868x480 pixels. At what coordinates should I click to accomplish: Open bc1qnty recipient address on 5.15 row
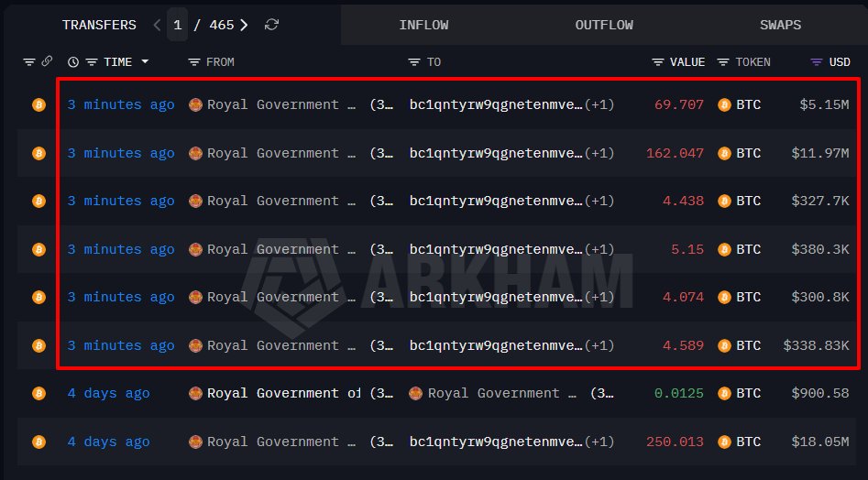click(x=496, y=249)
